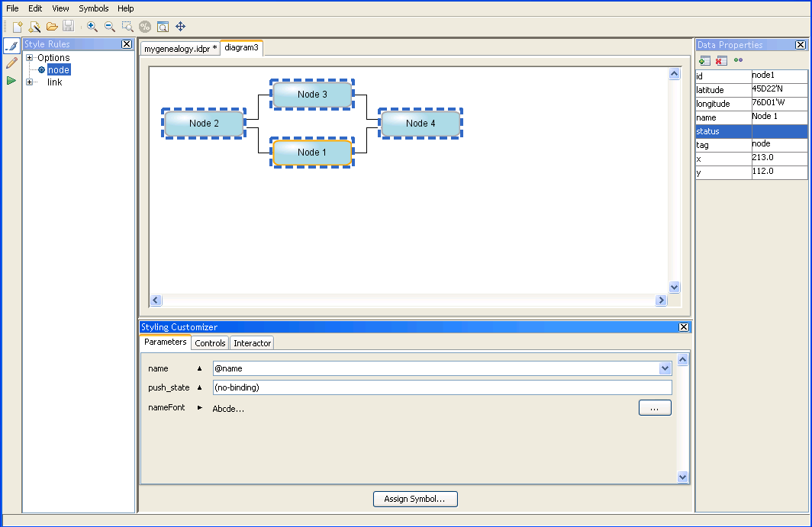Click the New document toolbar icon
Image resolution: width=812 pixels, height=527 pixels.
17,27
